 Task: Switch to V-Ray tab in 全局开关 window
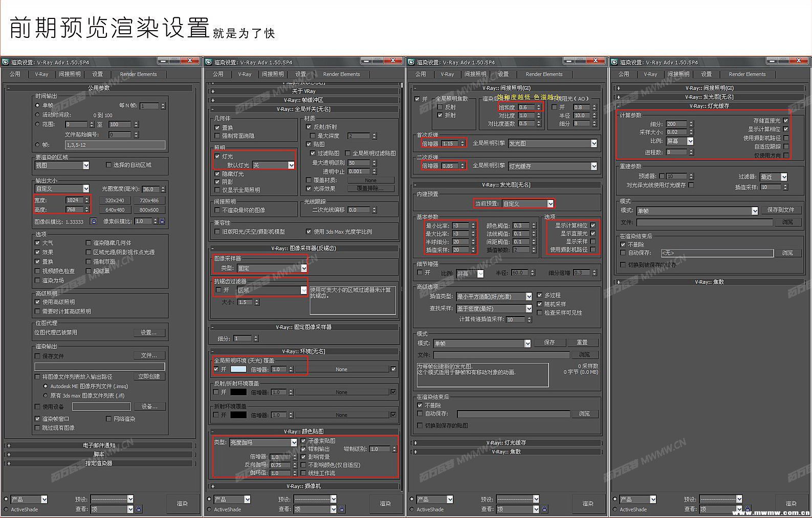pyautogui.click(x=245, y=74)
